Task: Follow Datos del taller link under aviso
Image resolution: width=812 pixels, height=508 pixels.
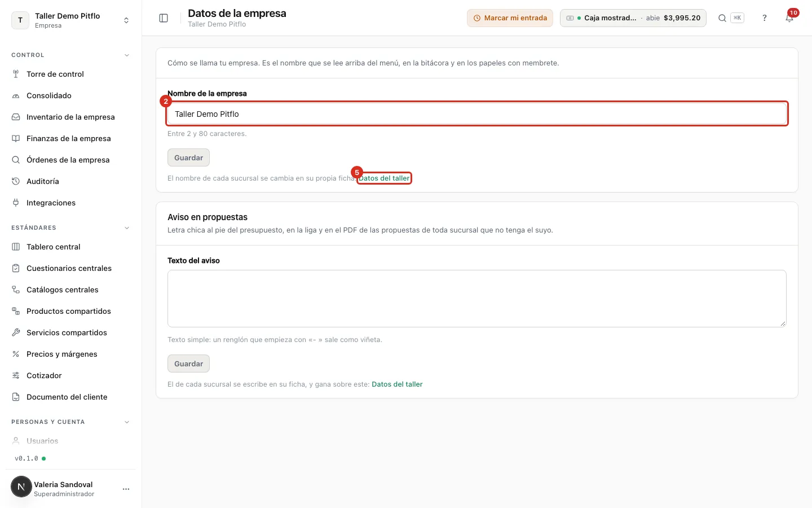Action: tap(397, 384)
